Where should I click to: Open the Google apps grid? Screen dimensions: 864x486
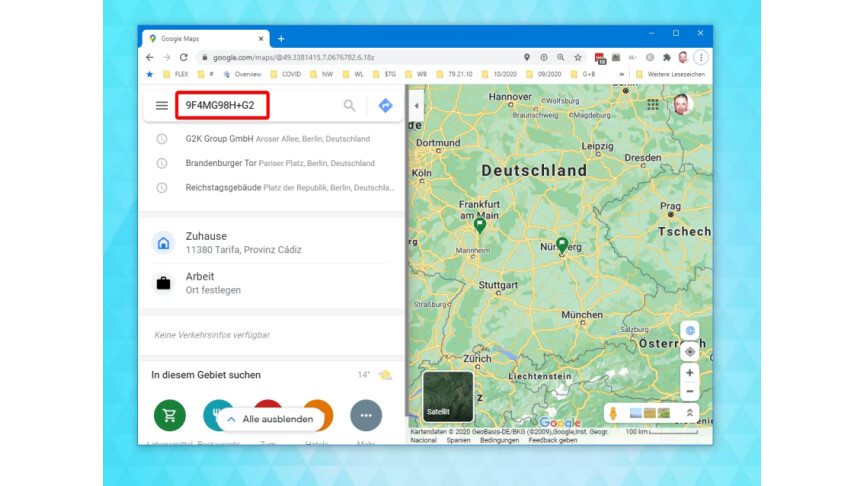(653, 105)
